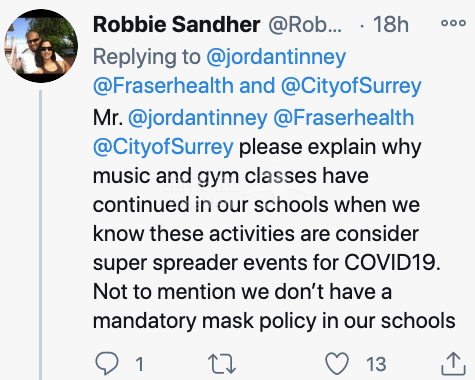
Task: Open the three-dot more options menu
Action: 453,23
